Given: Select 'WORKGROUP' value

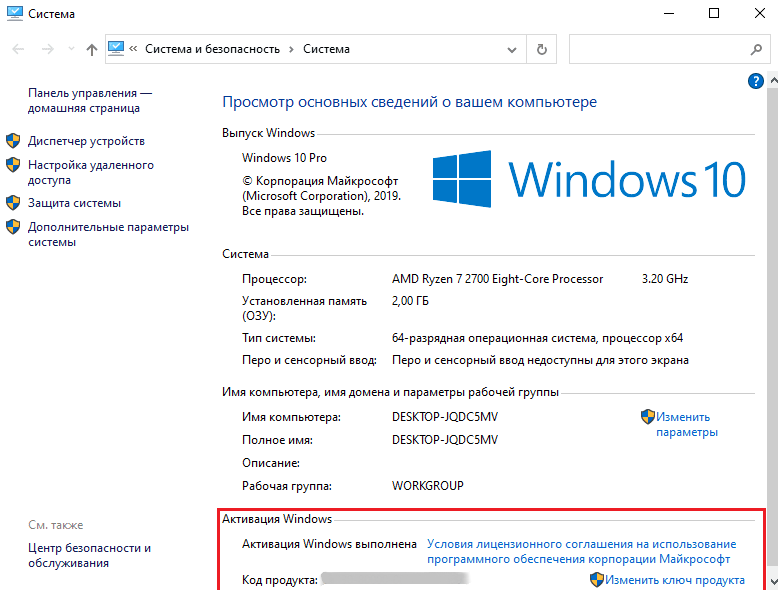Looking at the screenshot, I should click(428, 485).
